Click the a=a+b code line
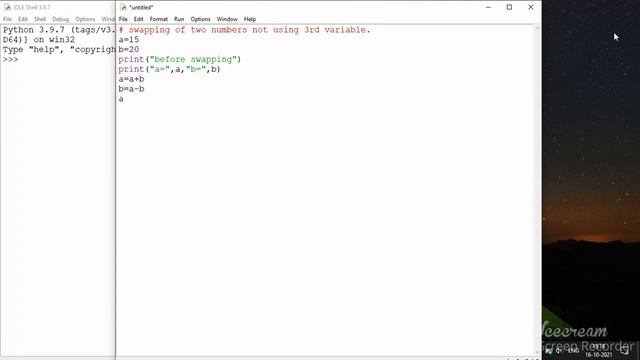 (131, 79)
